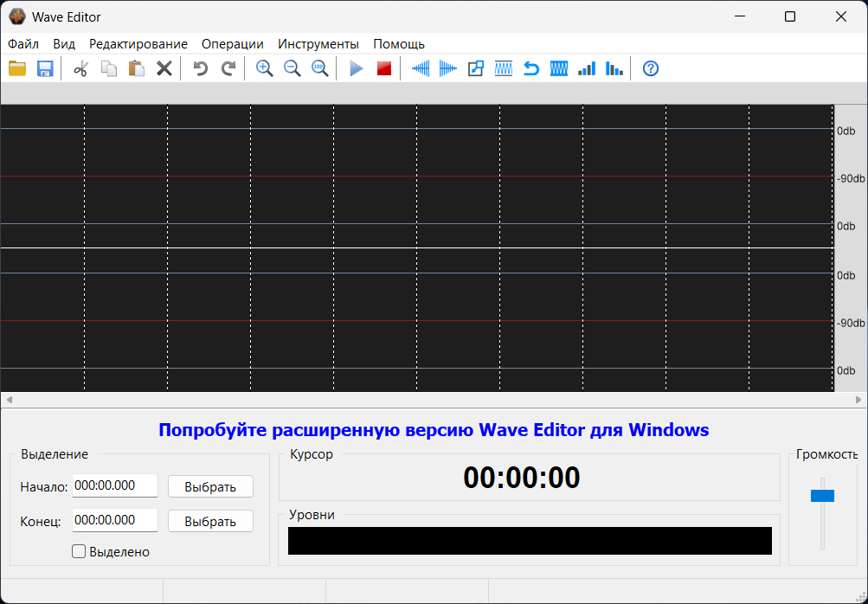The height and width of the screenshot is (604, 868).
Task: Select the scissors cut tool
Action: pyautogui.click(x=81, y=68)
